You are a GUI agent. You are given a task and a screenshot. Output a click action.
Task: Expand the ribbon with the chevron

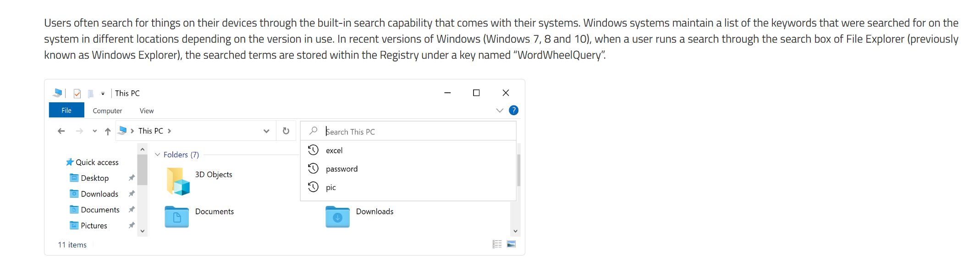[500, 110]
